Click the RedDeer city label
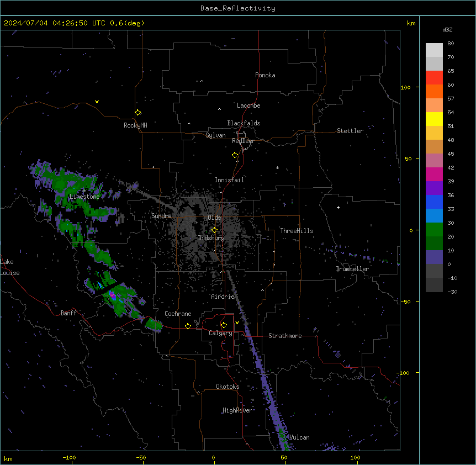 243,141
